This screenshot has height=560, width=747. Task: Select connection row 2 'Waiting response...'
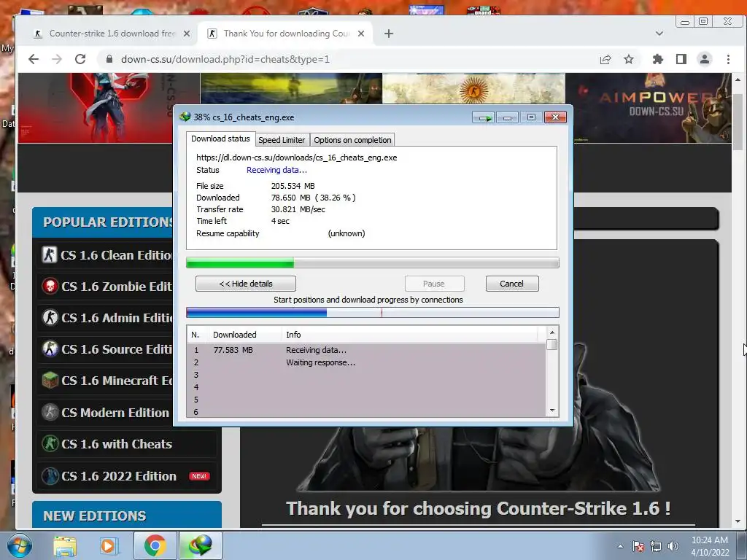tap(366, 362)
